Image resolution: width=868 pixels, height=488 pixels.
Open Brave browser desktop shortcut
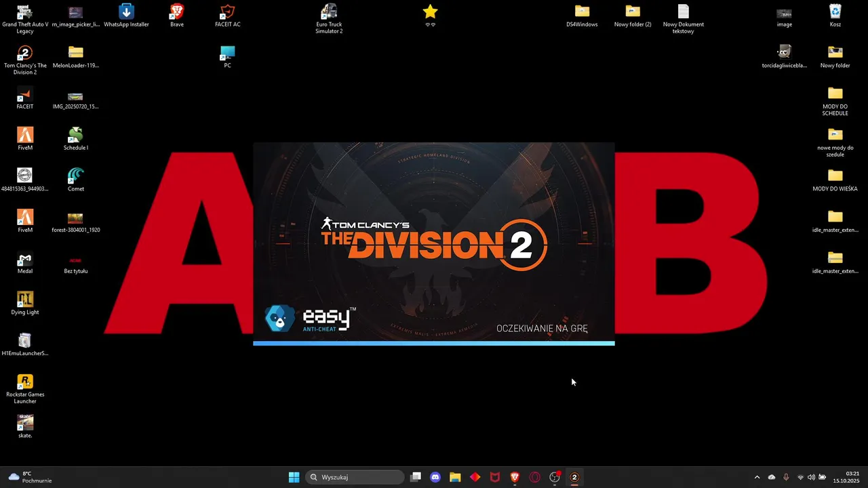[x=177, y=16]
